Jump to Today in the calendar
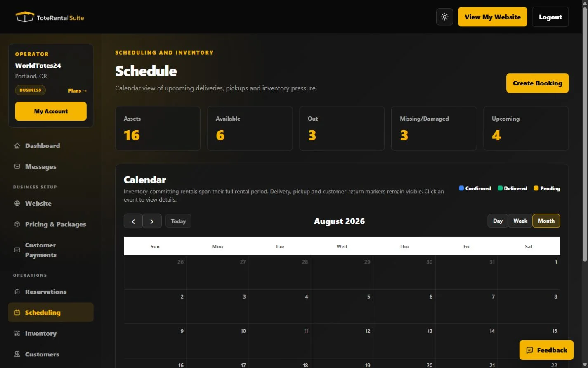 (178, 221)
